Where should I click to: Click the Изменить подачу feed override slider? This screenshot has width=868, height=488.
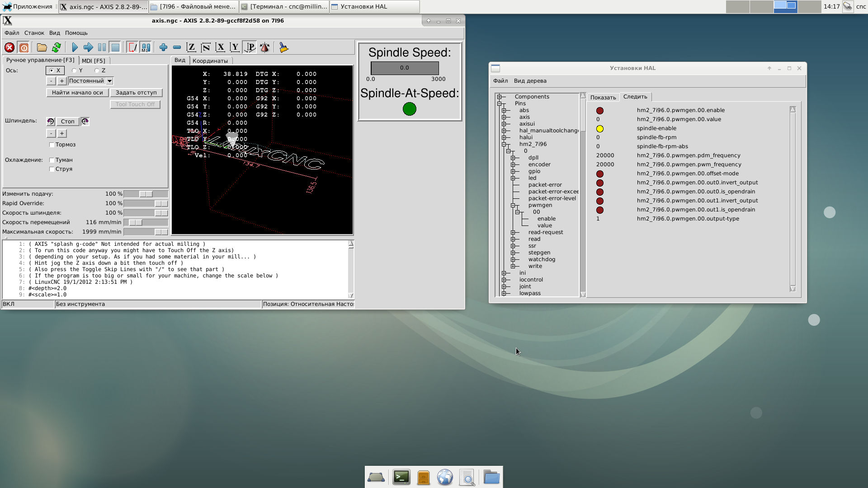(146, 194)
